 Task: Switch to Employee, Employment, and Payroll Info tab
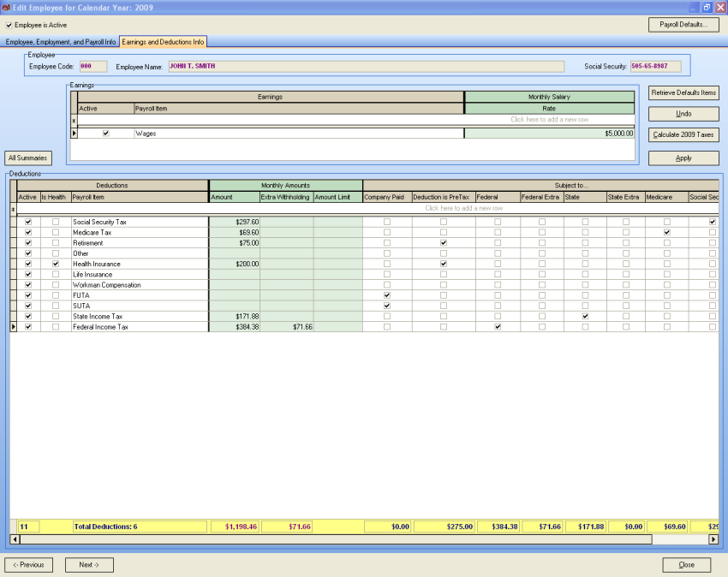coord(60,42)
